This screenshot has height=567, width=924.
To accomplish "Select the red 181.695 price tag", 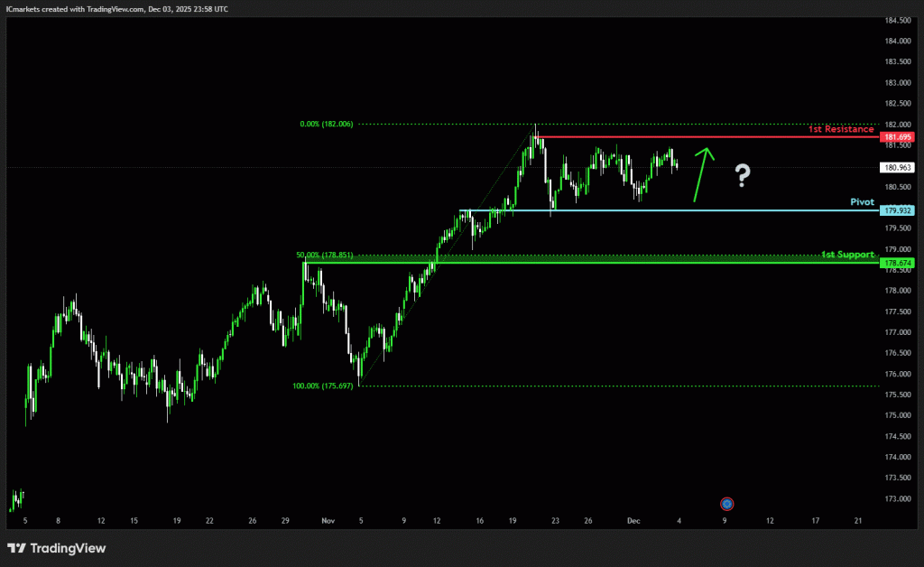I will click(x=898, y=137).
